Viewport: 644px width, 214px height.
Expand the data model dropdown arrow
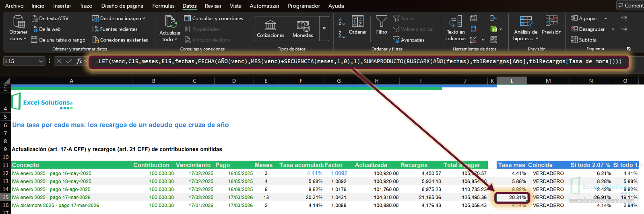click(501, 29)
